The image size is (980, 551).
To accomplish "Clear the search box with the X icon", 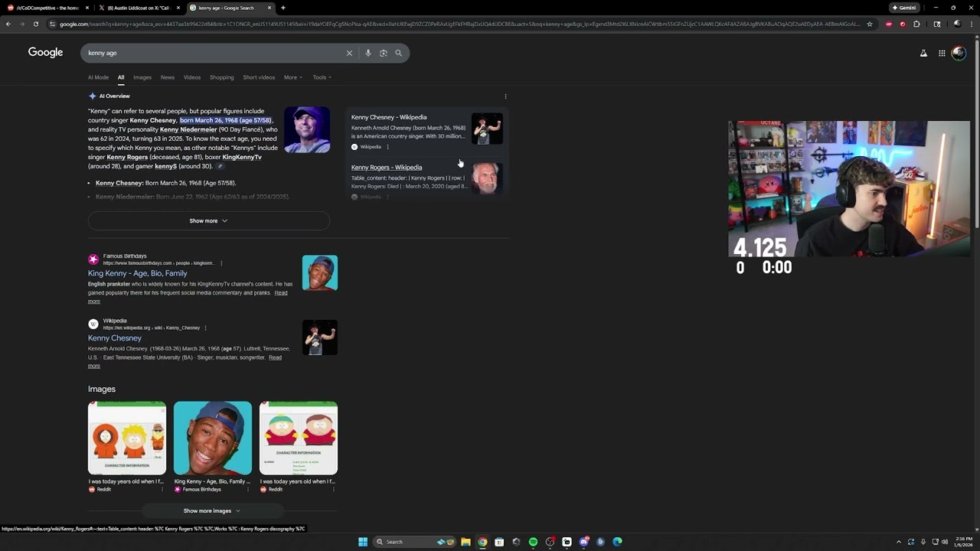I will [349, 53].
